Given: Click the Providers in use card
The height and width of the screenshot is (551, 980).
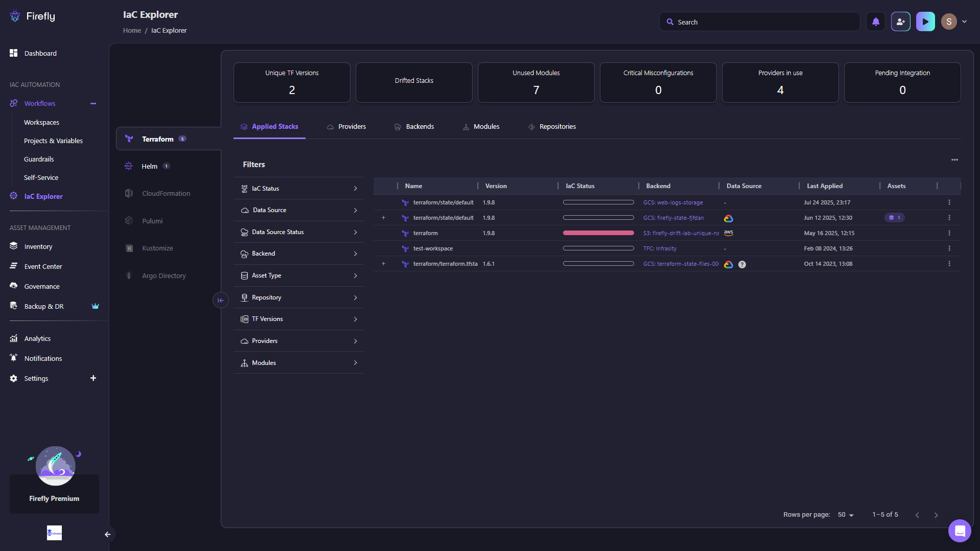Looking at the screenshot, I should [x=780, y=82].
